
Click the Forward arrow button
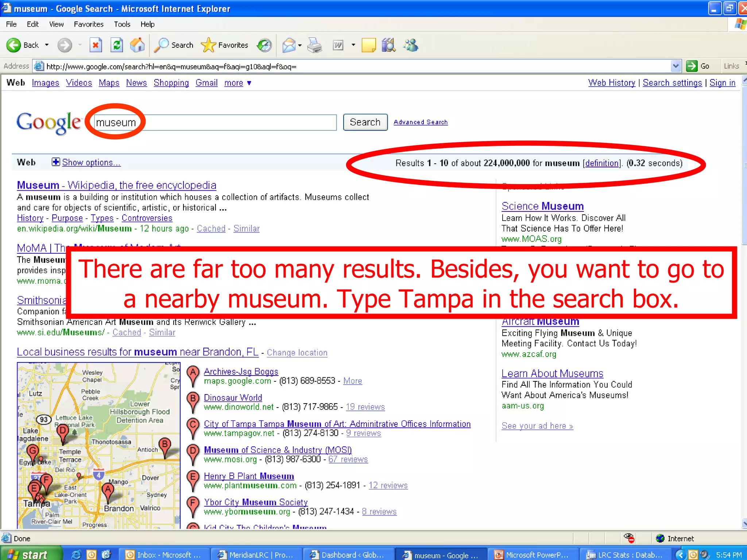click(65, 45)
